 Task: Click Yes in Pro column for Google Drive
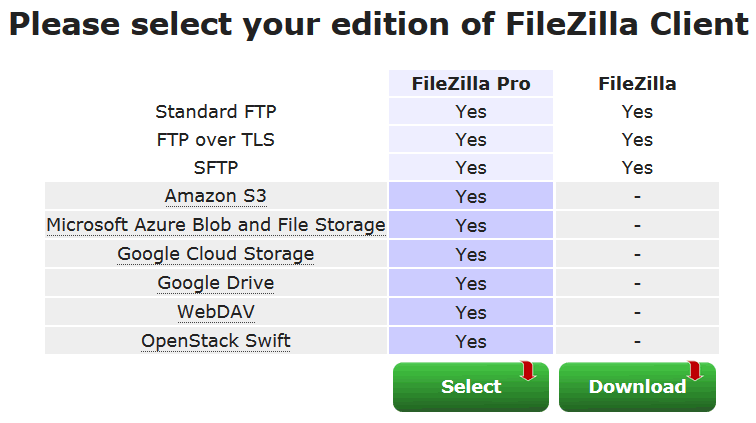[x=471, y=283]
